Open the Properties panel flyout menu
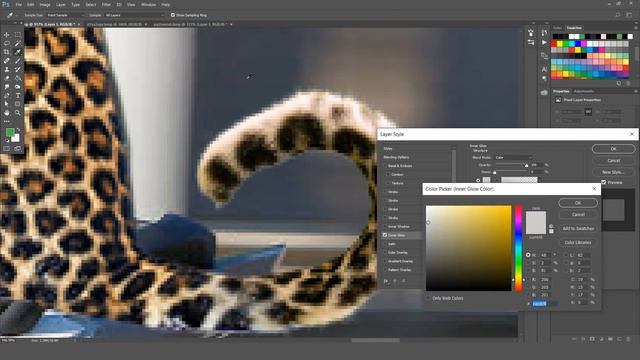This screenshot has width=640, height=360. 636,91
